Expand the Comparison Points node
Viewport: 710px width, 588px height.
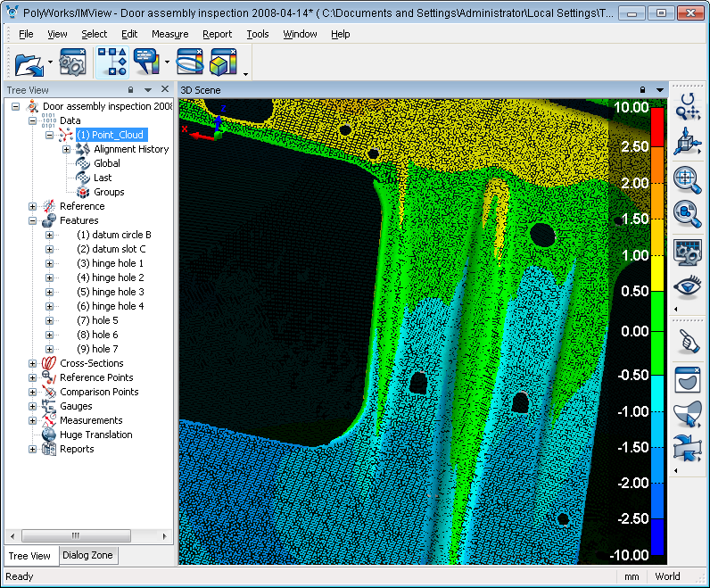[33, 392]
